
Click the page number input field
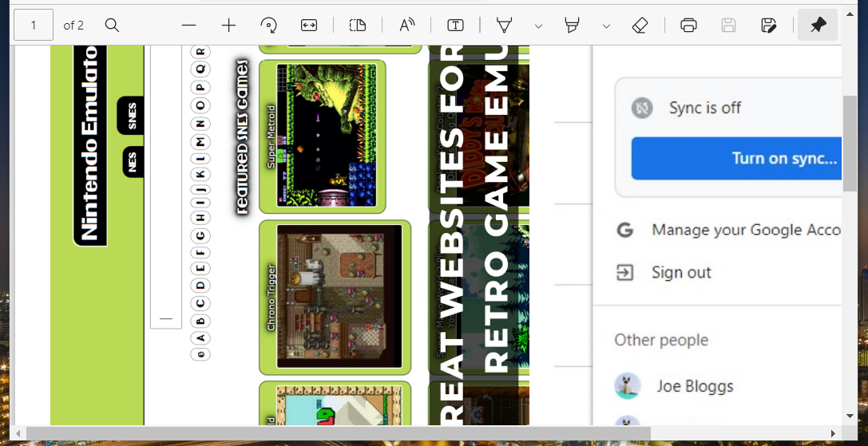(x=34, y=25)
